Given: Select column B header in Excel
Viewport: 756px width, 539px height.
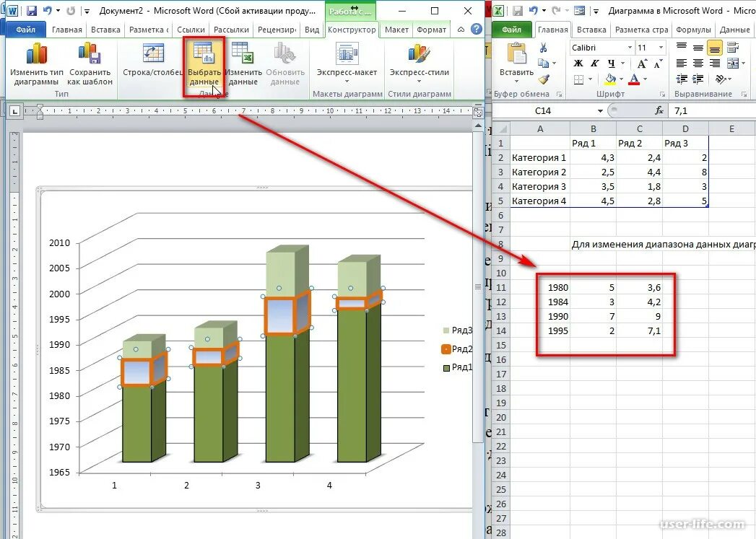Looking at the screenshot, I should [x=593, y=128].
